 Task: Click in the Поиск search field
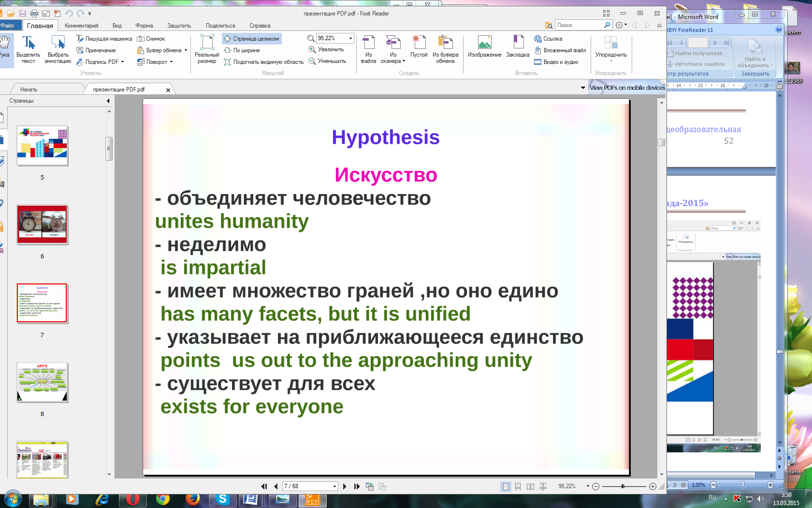coord(579,25)
